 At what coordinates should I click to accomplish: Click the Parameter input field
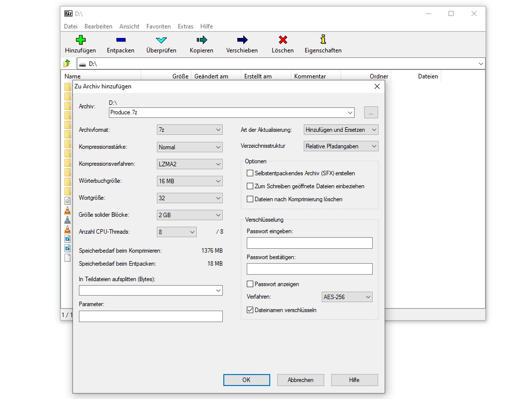[x=151, y=316]
